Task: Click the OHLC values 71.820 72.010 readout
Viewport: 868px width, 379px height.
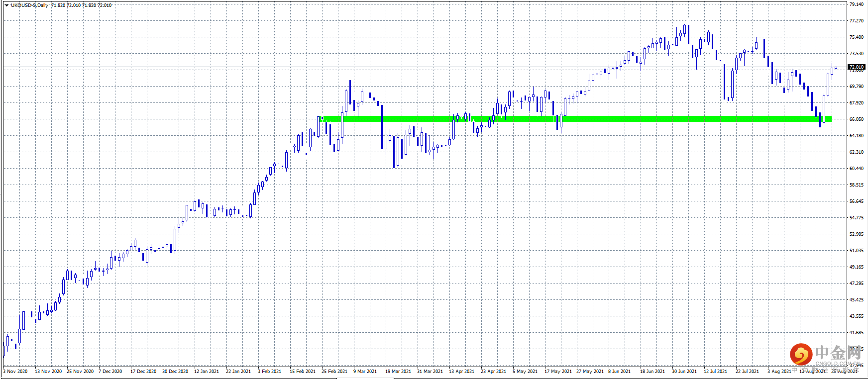Action: point(82,5)
